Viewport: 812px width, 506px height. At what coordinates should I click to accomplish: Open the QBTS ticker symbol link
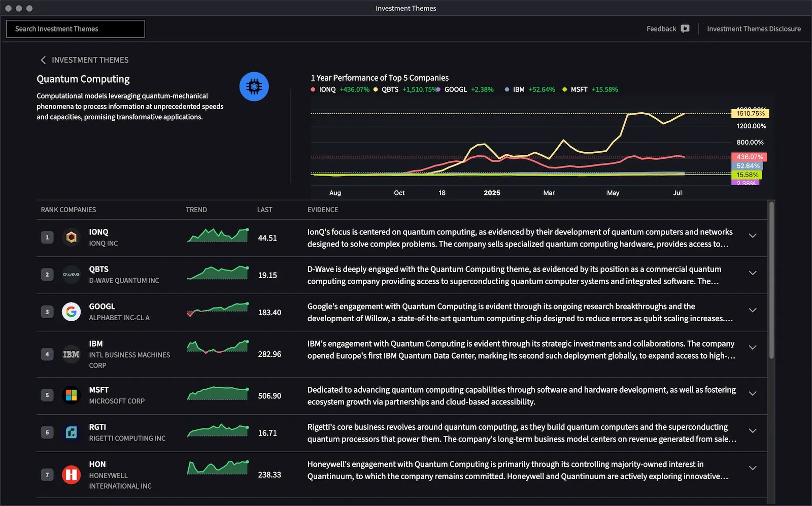pos(98,269)
